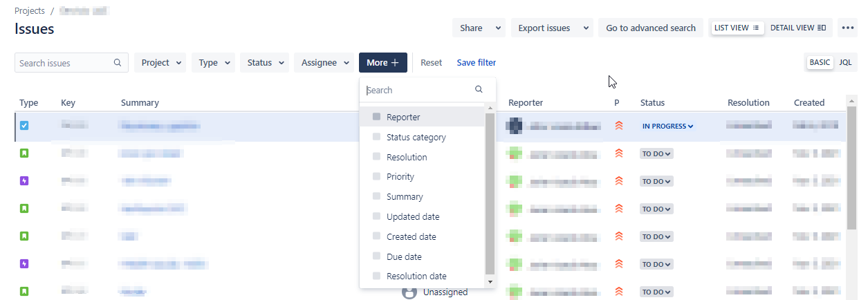
Task: Sort by the Resolution column header
Action: click(748, 102)
